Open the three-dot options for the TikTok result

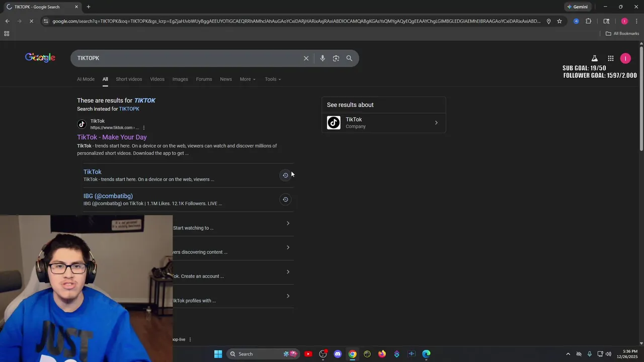(144, 128)
